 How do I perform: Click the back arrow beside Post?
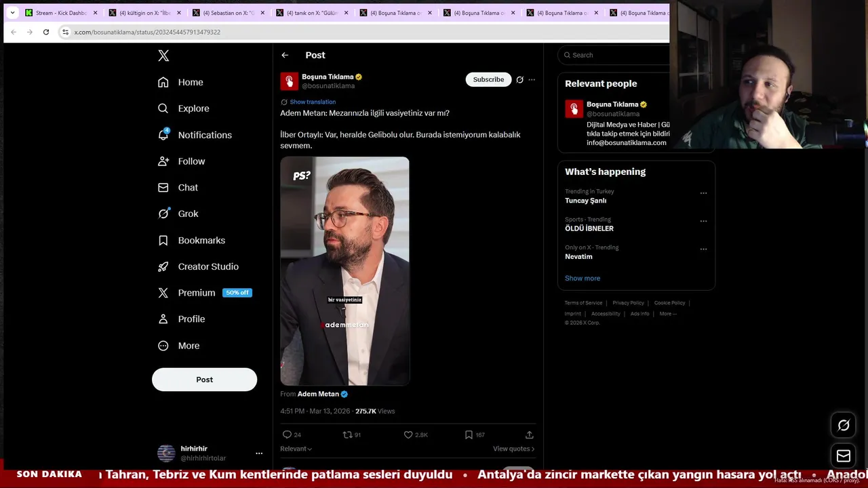(285, 55)
